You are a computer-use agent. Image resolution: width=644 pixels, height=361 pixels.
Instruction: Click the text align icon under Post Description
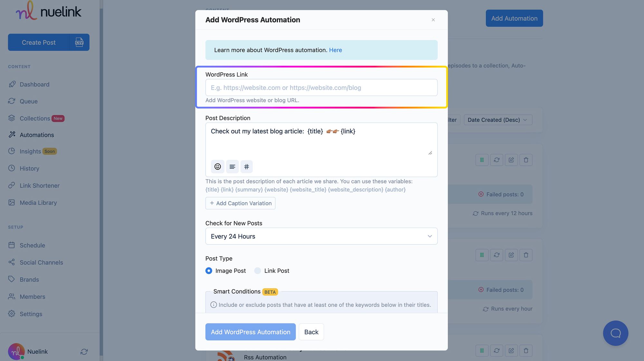pyautogui.click(x=232, y=166)
